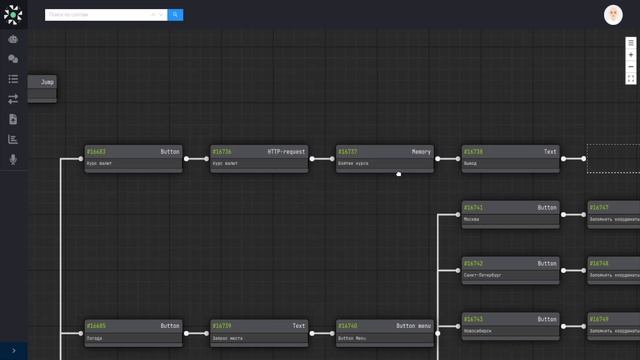Viewport: 640px width, 360px height.
Task: Select Button menu node #16740
Action: pos(385,333)
